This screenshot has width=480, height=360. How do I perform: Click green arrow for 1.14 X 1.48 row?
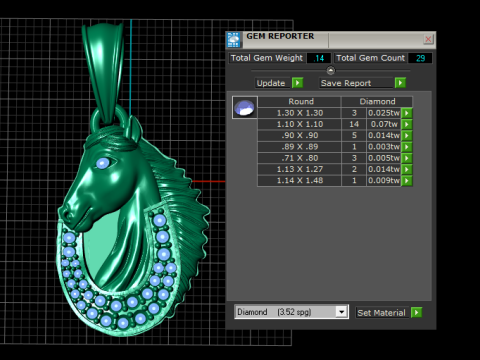pos(407,181)
